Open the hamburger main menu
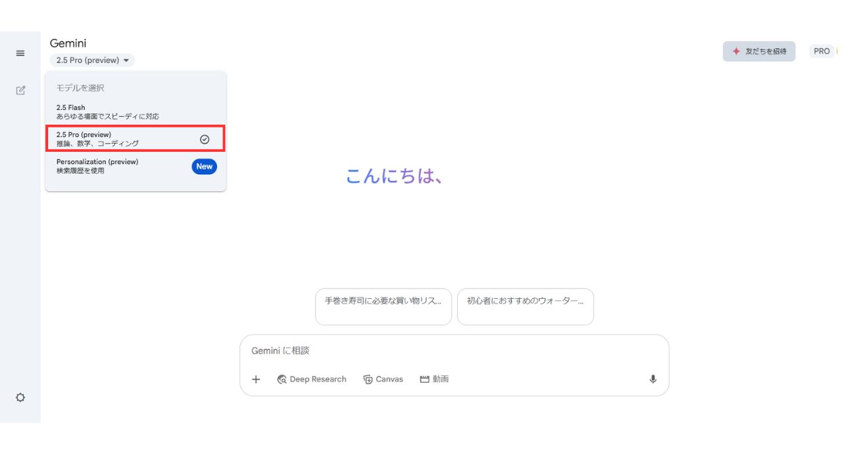Viewport: 868px width, 454px height. coord(20,54)
